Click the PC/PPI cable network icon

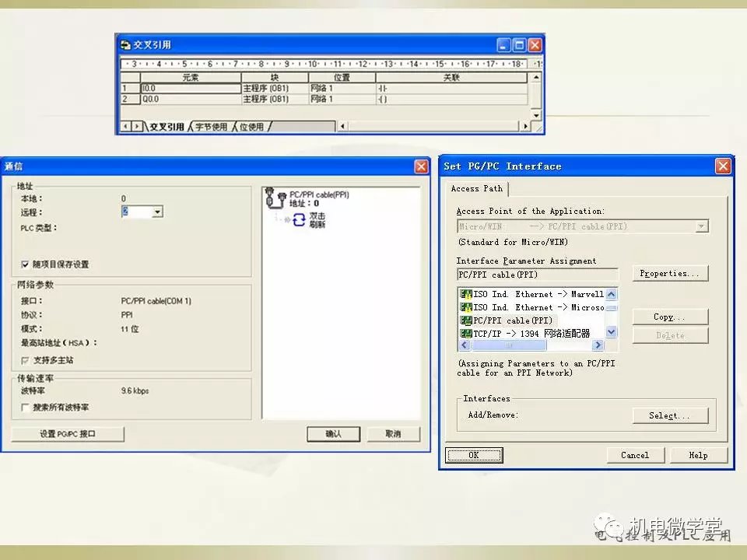pos(272,198)
